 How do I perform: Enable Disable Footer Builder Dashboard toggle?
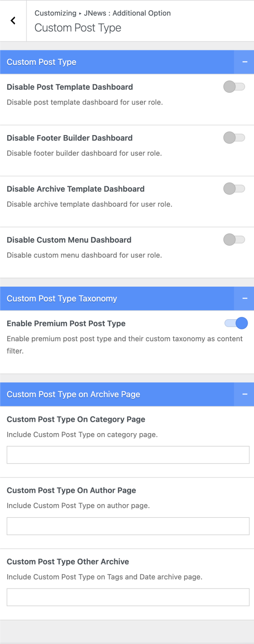[x=235, y=138]
